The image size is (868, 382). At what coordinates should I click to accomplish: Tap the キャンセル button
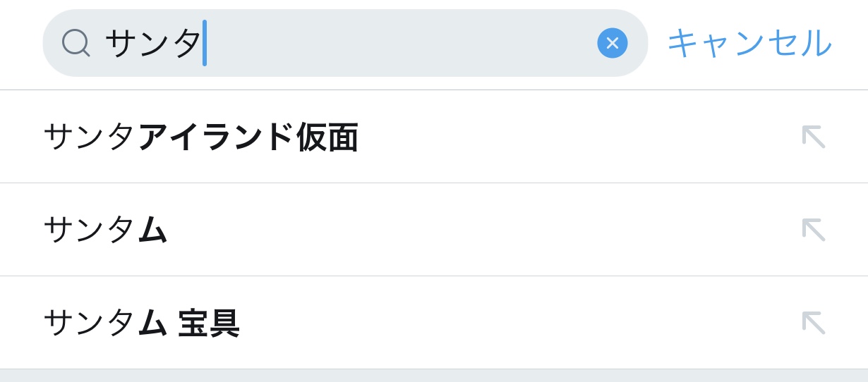click(749, 43)
